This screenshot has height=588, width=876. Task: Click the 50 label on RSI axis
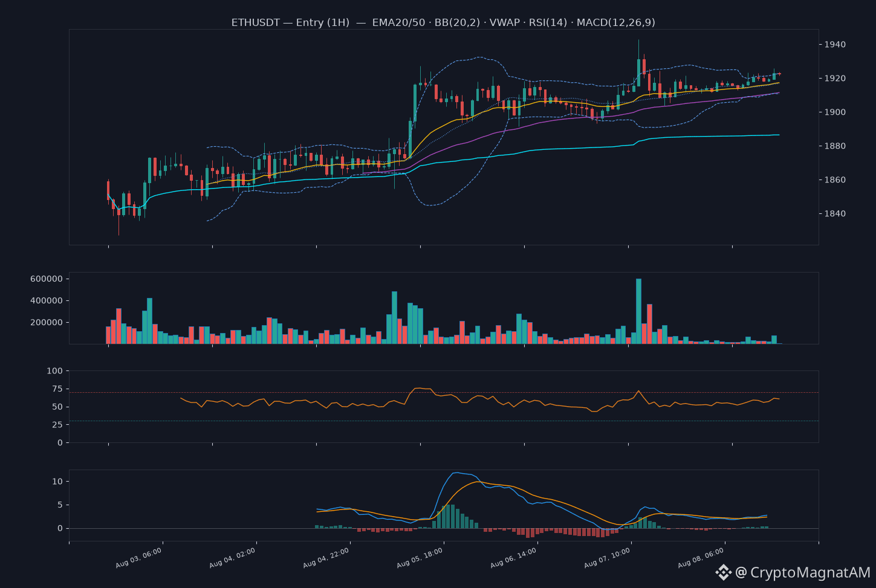point(57,407)
